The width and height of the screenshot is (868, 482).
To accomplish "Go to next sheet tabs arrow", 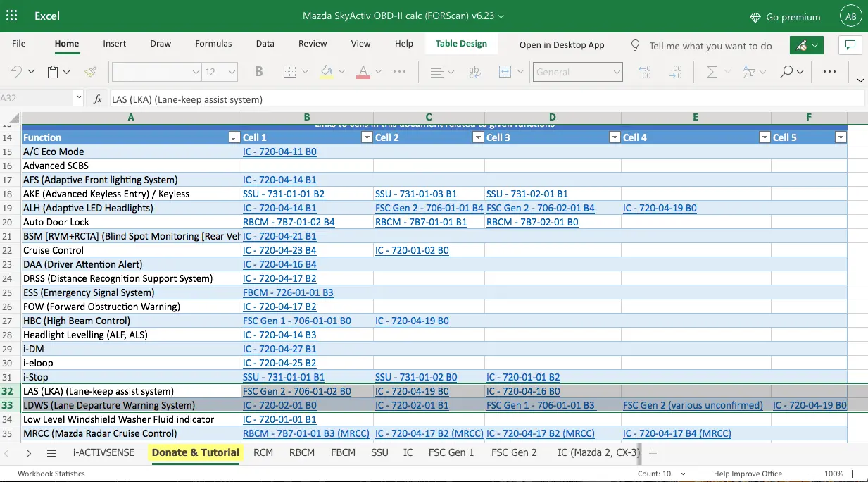I will [x=29, y=453].
